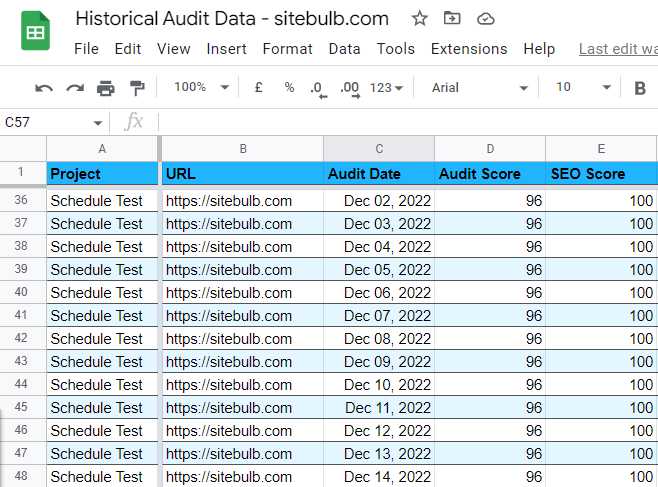Viewport: 658px width, 487px height.
Task: Select row 1 header number
Action: 21,172
